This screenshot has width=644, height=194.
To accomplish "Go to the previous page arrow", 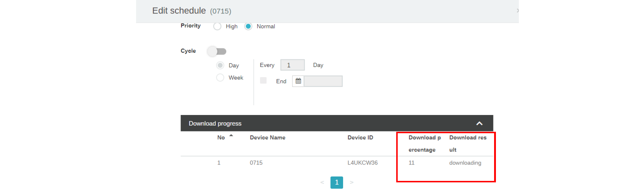I will point(322,182).
